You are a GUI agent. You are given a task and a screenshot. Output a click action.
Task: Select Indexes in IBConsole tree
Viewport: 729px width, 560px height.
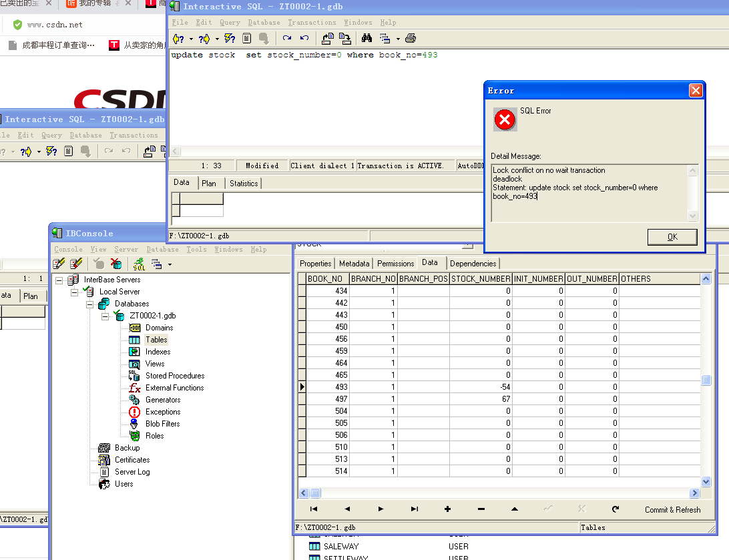click(158, 352)
